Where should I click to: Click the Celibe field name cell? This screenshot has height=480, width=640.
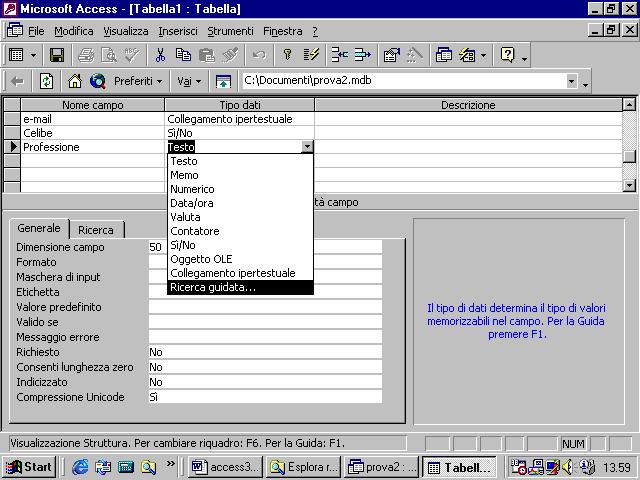click(x=93, y=133)
